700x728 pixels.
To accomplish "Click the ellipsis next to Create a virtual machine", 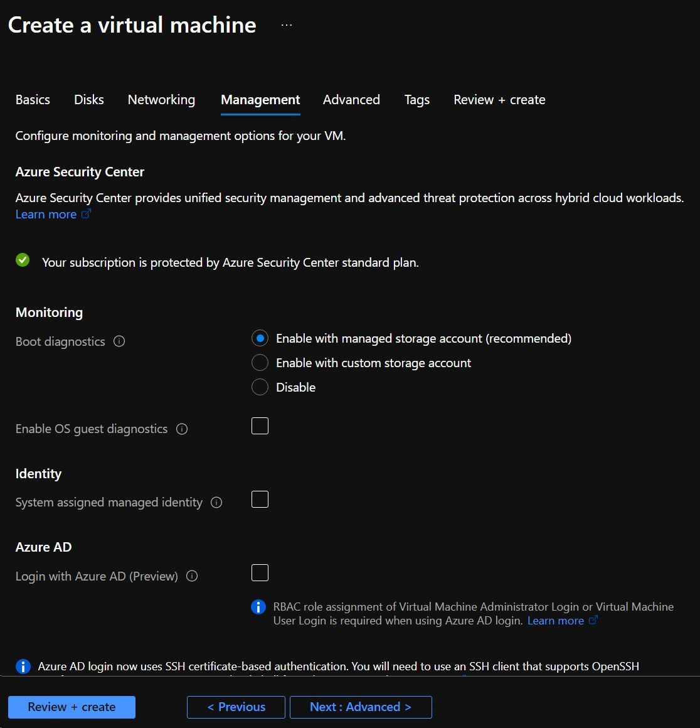I will point(286,25).
